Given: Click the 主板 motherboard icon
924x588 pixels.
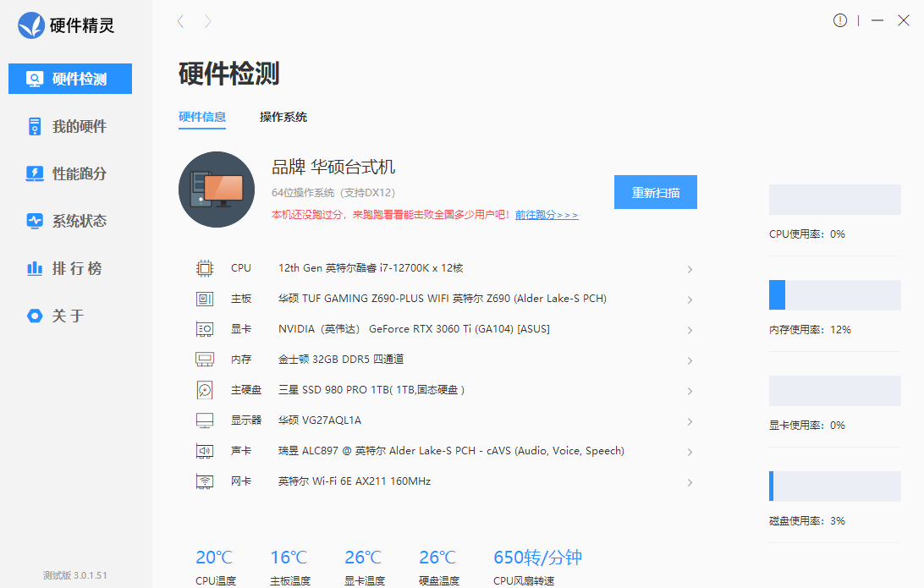Looking at the screenshot, I should pos(205,299).
